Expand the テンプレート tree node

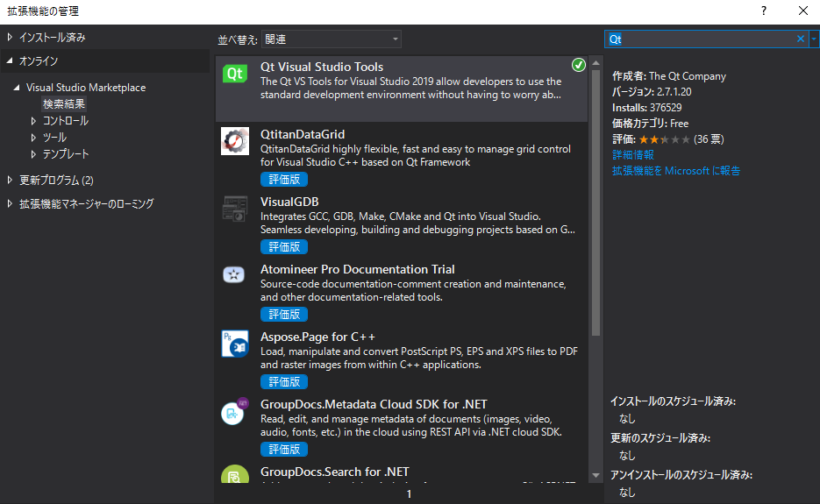tap(33, 154)
